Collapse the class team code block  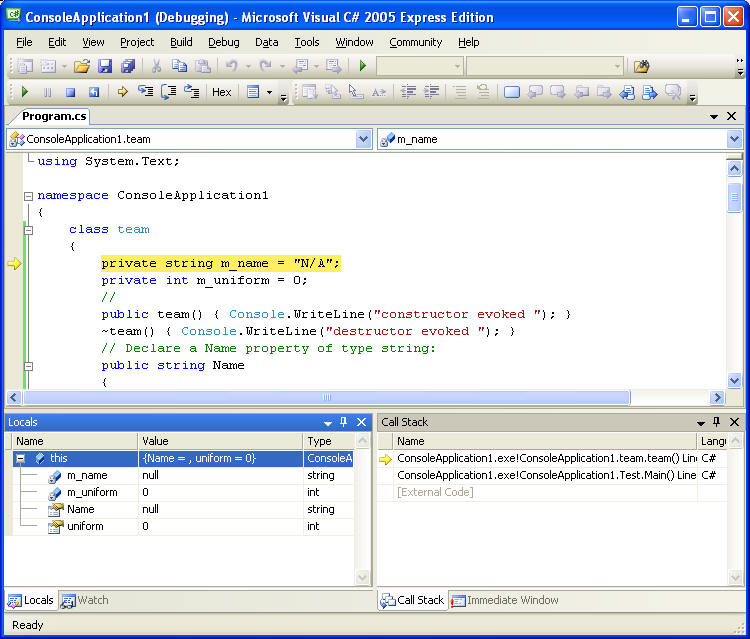[x=29, y=229]
